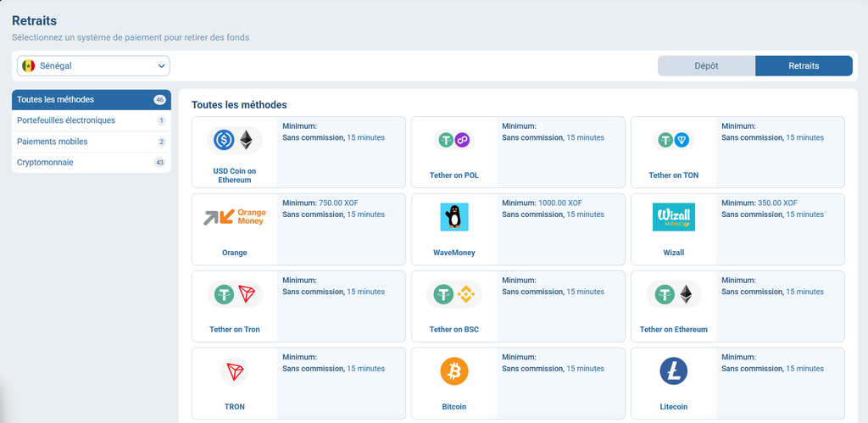Viewport: 868px width, 423px height.
Task: Click the Toutes les méthodes heading
Action: 239,104
